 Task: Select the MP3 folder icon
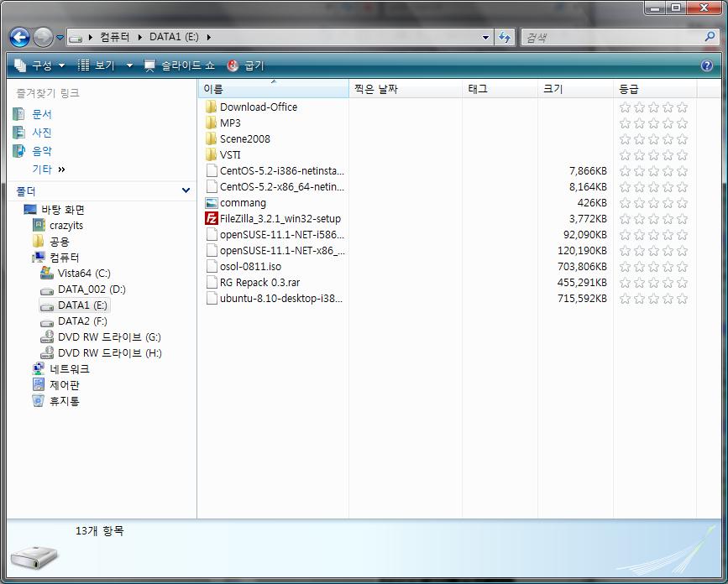pos(212,123)
